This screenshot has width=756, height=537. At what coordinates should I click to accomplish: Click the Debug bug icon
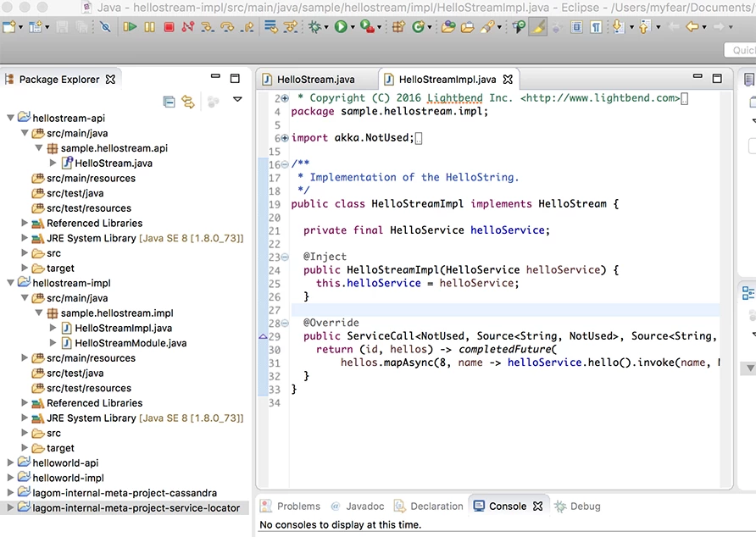click(314, 26)
